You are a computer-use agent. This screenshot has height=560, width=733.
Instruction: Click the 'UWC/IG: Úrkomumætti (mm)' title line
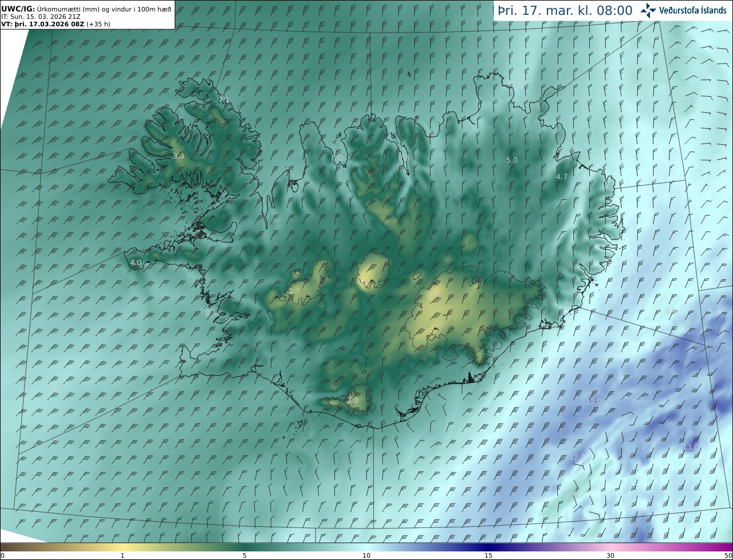pos(86,9)
